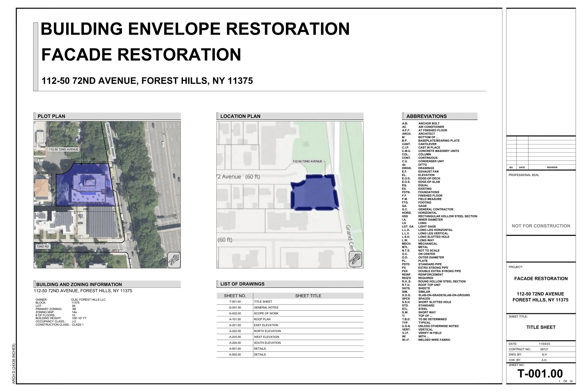Expand the SHEET TITLE column header
This screenshot has width=588, height=392.
coord(308,296)
